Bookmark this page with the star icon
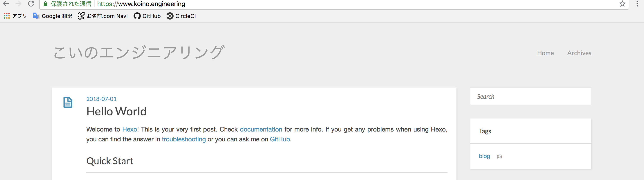This screenshot has width=644, height=180. pos(622,4)
